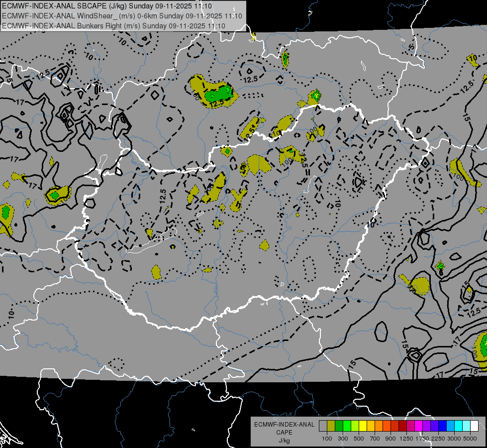Choose the lime yellow-green legend swatch
The height and width of the screenshot is (448, 487).
(x=355, y=426)
